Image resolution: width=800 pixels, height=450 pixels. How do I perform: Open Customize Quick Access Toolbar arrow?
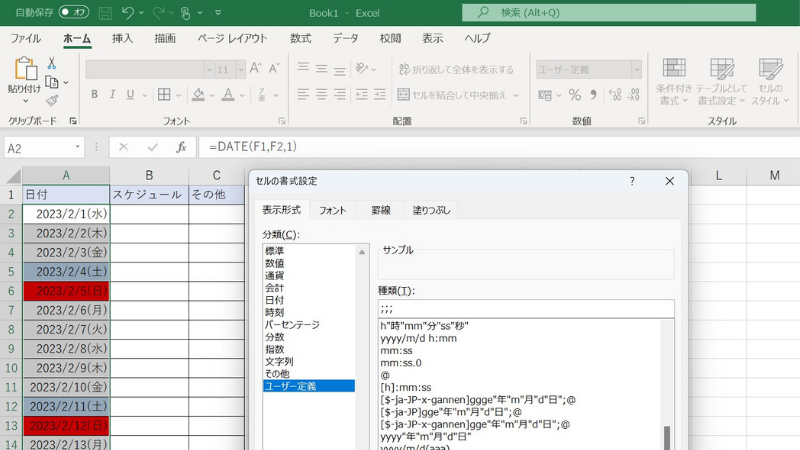[x=218, y=13]
